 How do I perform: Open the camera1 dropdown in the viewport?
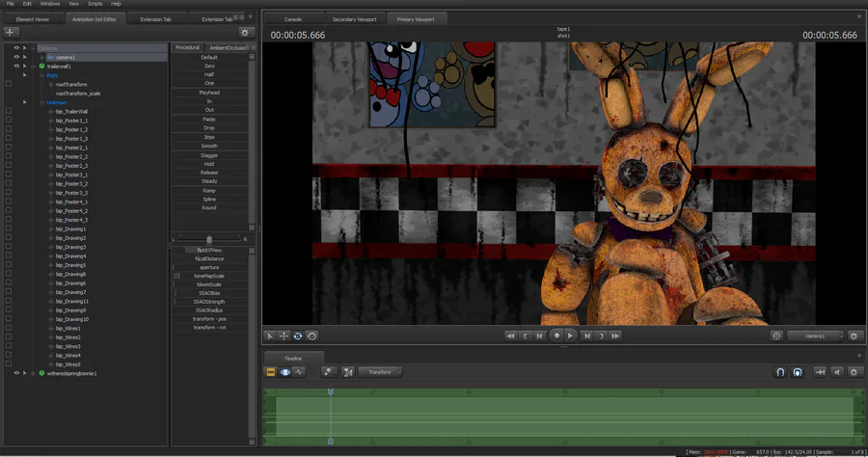(x=815, y=336)
